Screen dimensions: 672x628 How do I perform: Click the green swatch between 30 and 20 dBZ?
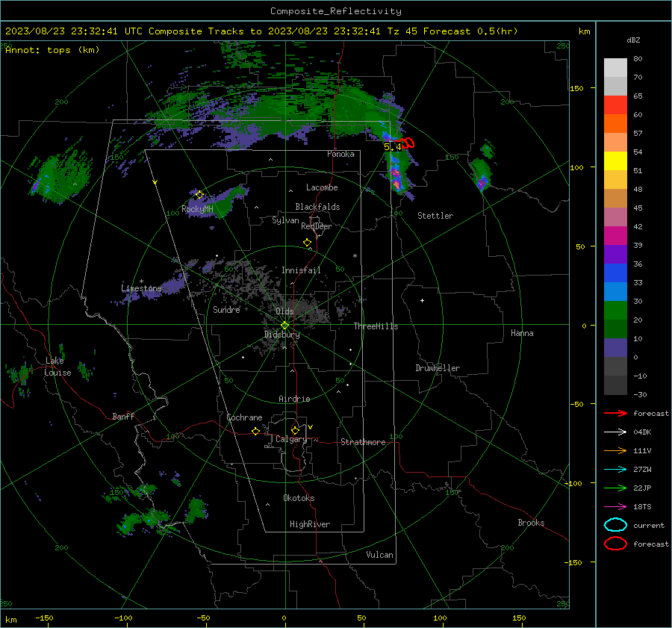pos(615,311)
